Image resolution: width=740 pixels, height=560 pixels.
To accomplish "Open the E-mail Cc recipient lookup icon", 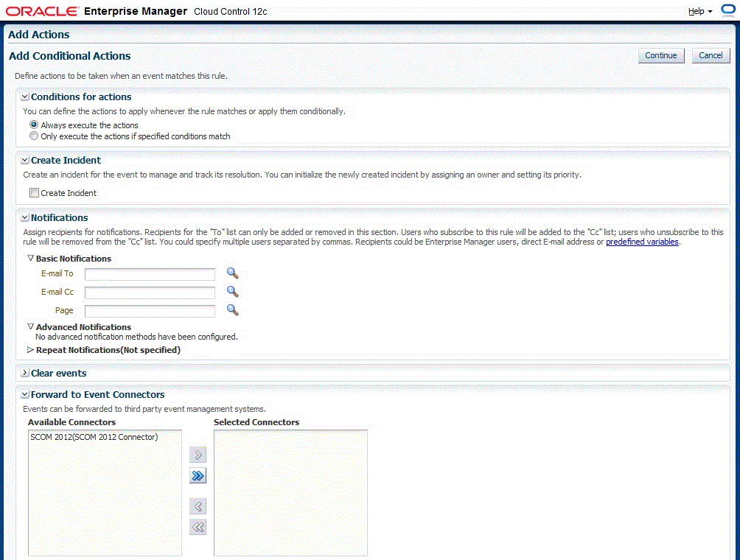I will [233, 292].
